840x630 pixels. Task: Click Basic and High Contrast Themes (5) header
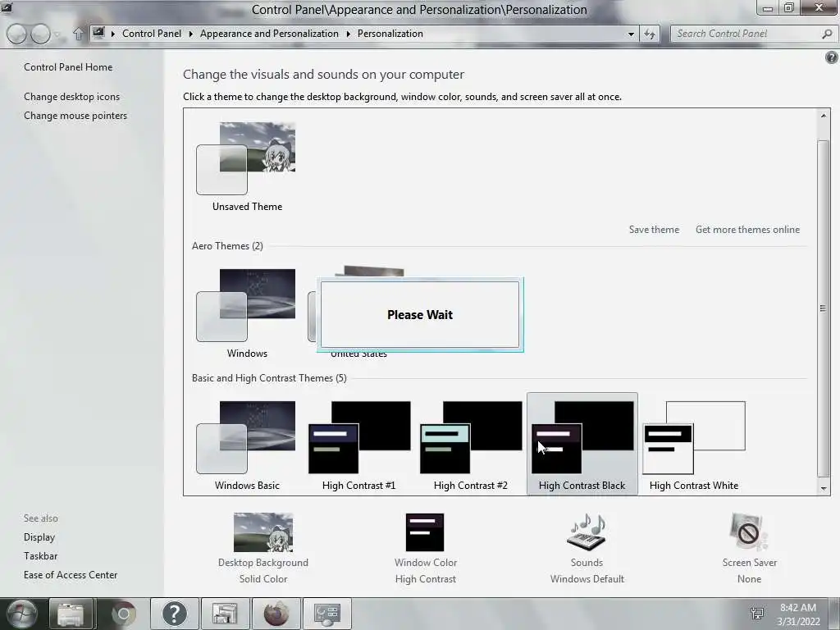[269, 377]
